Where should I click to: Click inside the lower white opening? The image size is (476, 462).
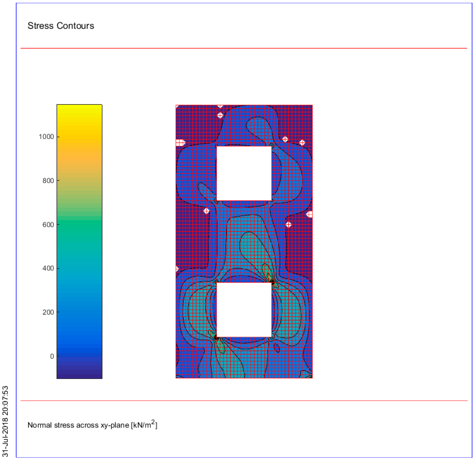(x=244, y=310)
